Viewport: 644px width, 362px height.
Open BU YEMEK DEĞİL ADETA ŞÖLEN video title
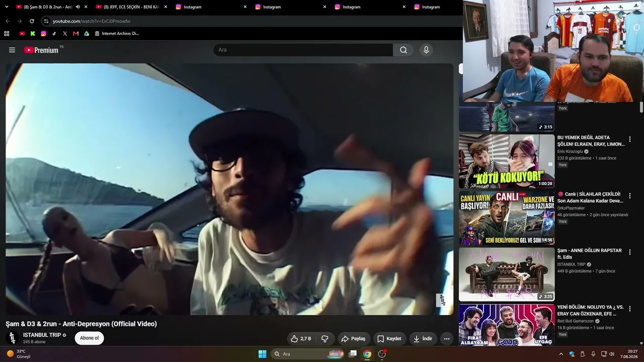pyautogui.click(x=591, y=141)
